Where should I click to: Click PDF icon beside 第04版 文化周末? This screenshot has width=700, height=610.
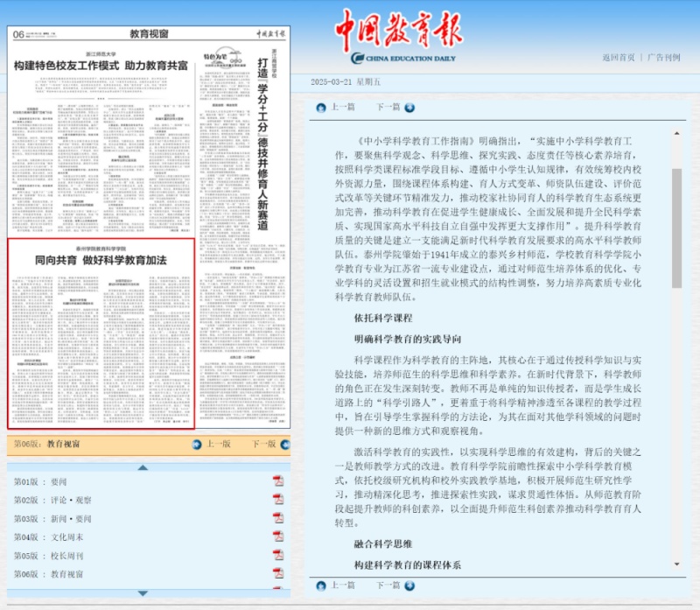[x=278, y=536]
